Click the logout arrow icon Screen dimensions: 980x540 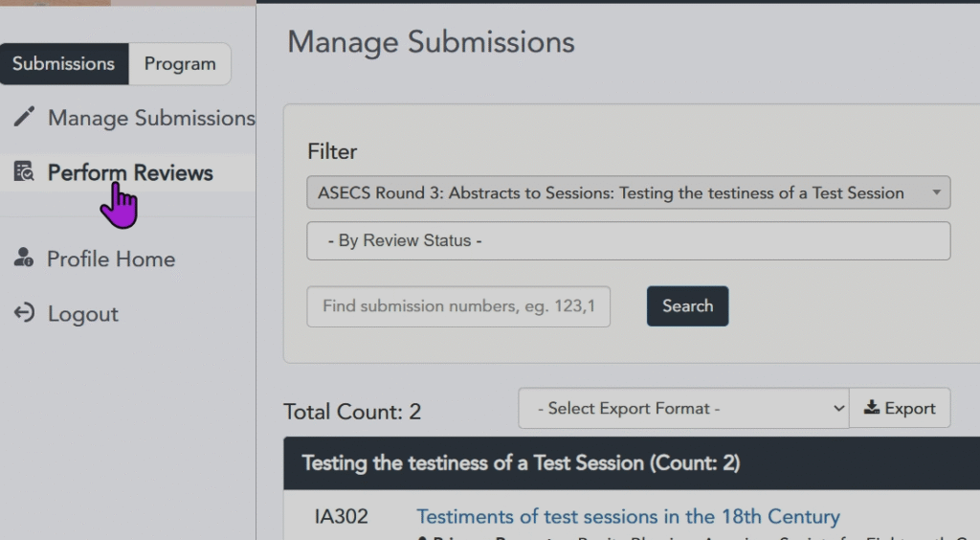click(x=24, y=313)
